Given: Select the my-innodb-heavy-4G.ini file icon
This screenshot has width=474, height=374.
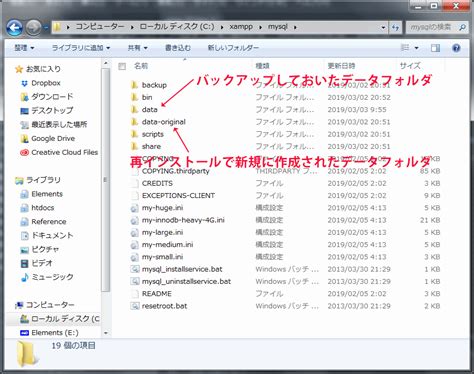Looking at the screenshot, I should [134, 220].
